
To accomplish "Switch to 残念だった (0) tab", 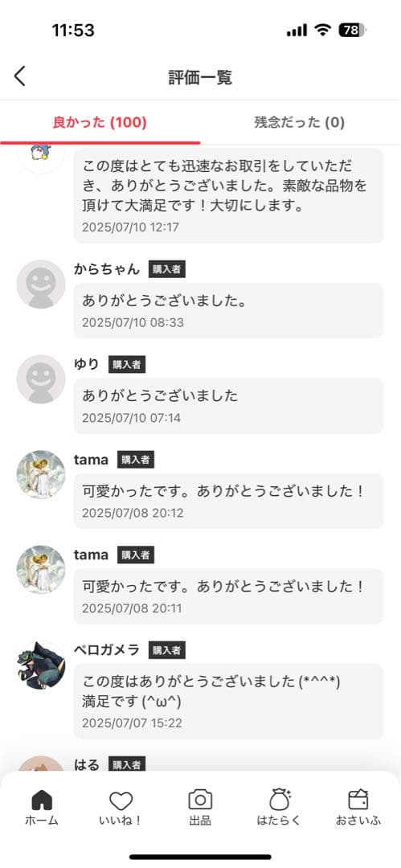I will point(300,122).
